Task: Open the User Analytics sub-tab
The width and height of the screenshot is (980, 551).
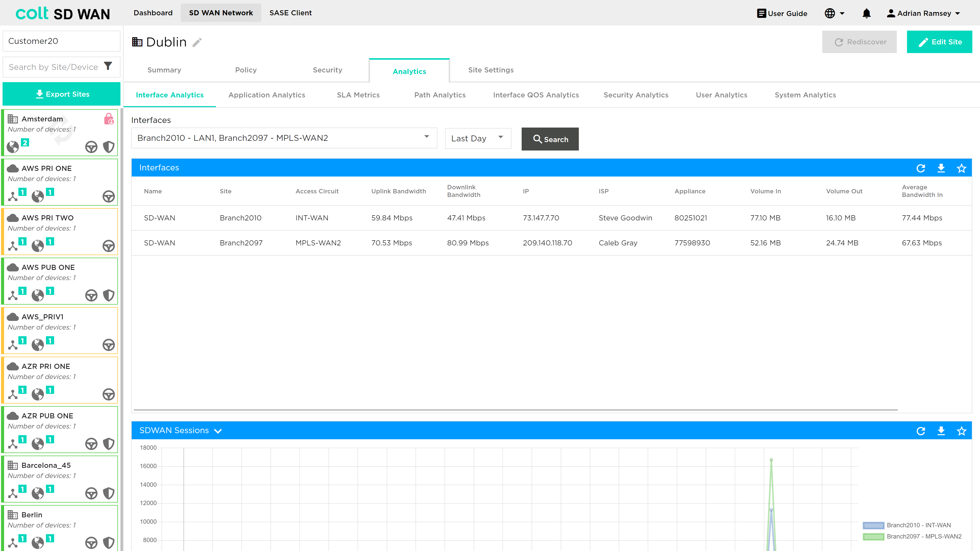Action: (721, 95)
